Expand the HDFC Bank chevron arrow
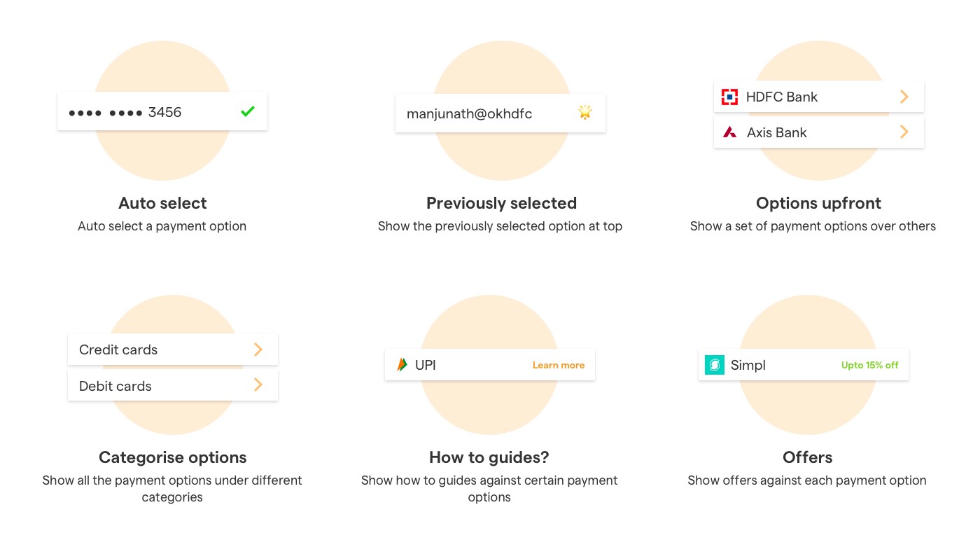This screenshot has width=980, height=554. [x=904, y=97]
